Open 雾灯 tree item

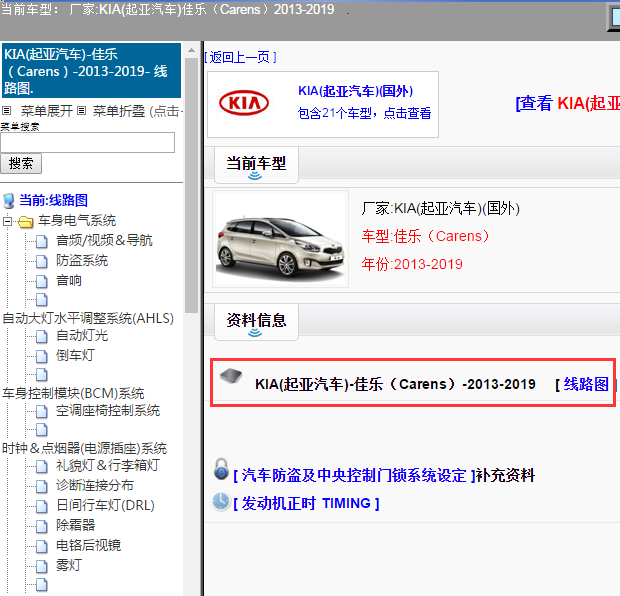click(69, 565)
